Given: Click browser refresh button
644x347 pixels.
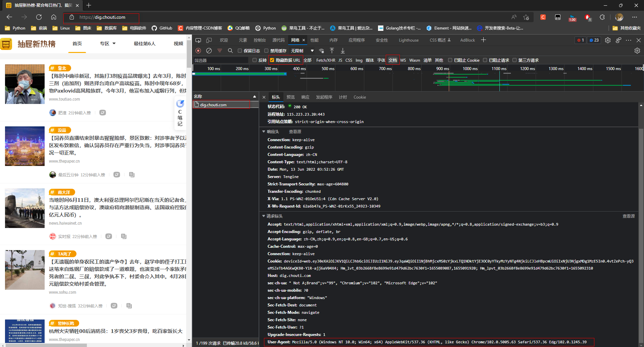Looking at the screenshot, I should 39,17.
